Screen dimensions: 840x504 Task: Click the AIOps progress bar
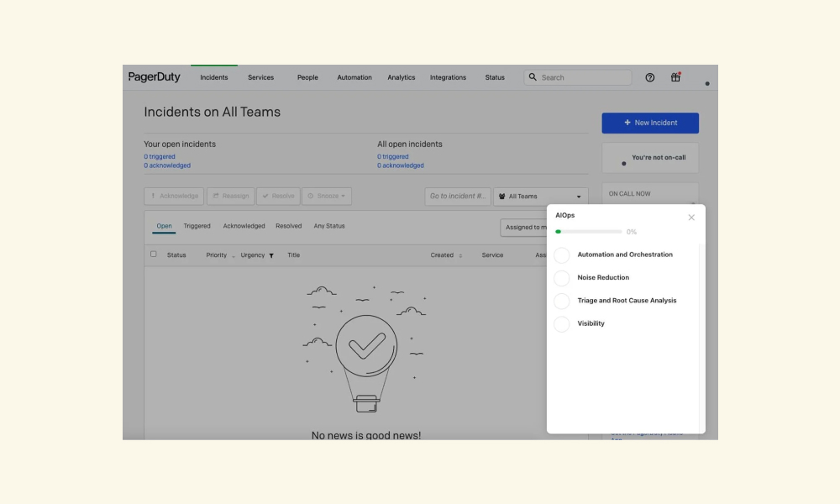click(588, 232)
